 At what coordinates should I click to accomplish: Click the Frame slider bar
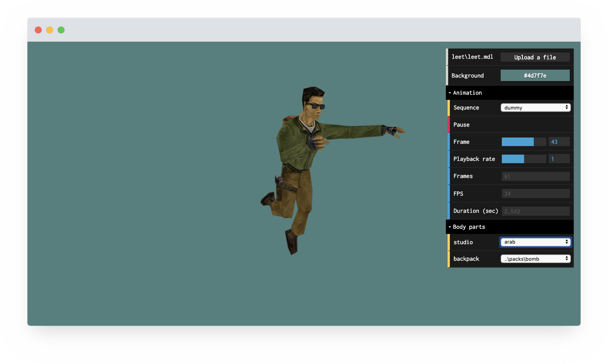point(524,142)
